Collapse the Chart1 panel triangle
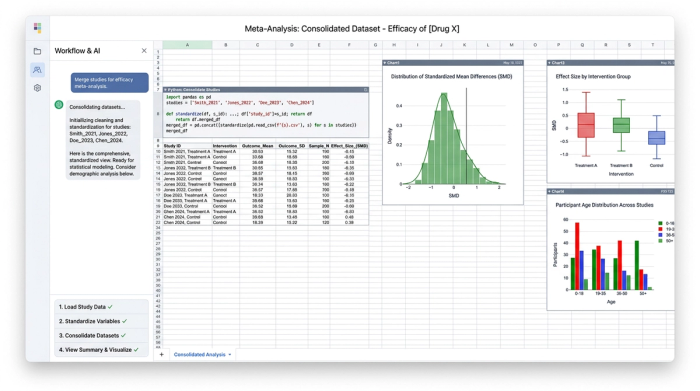The image size is (700, 391). 385,63
